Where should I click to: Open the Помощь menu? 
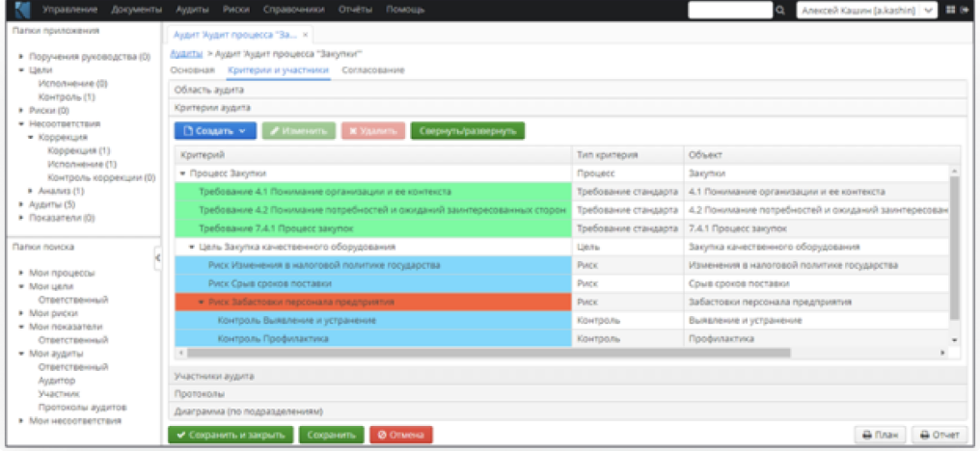point(404,10)
